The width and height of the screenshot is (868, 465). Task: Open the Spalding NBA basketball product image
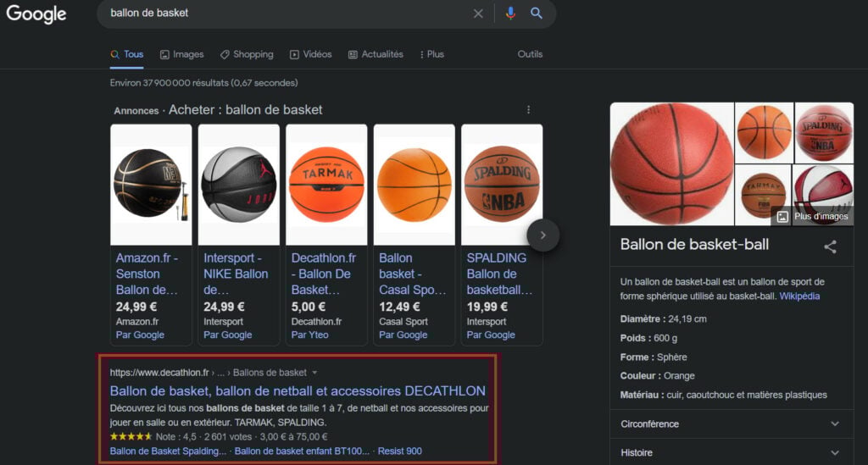click(x=502, y=185)
